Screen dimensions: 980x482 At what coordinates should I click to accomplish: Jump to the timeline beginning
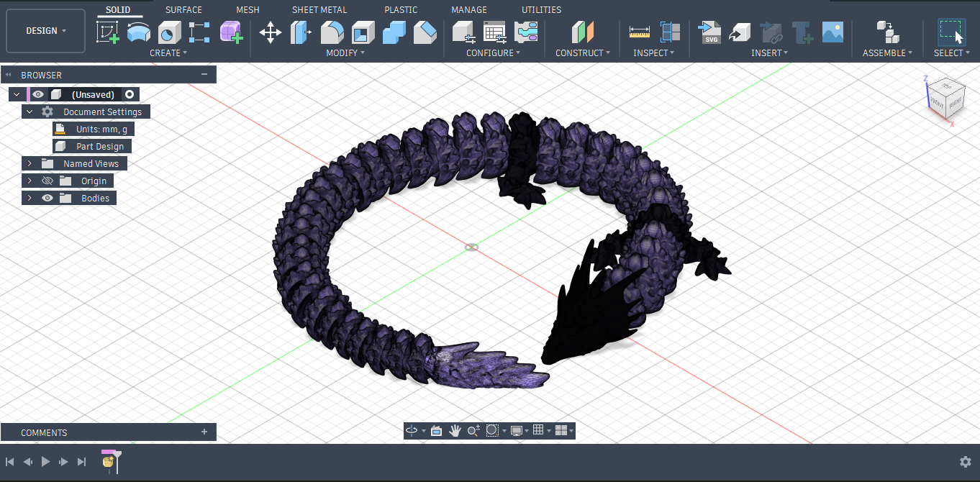tap(10, 462)
